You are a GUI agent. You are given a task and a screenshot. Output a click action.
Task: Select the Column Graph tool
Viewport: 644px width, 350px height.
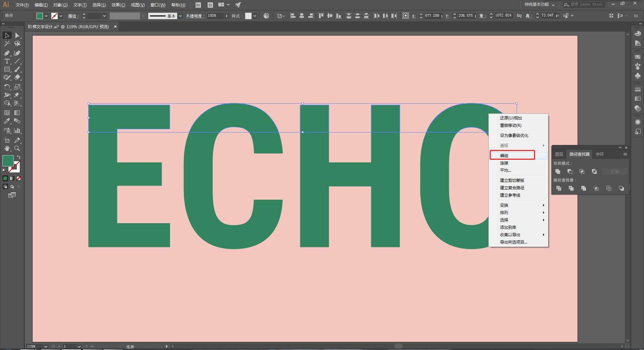[x=17, y=131]
